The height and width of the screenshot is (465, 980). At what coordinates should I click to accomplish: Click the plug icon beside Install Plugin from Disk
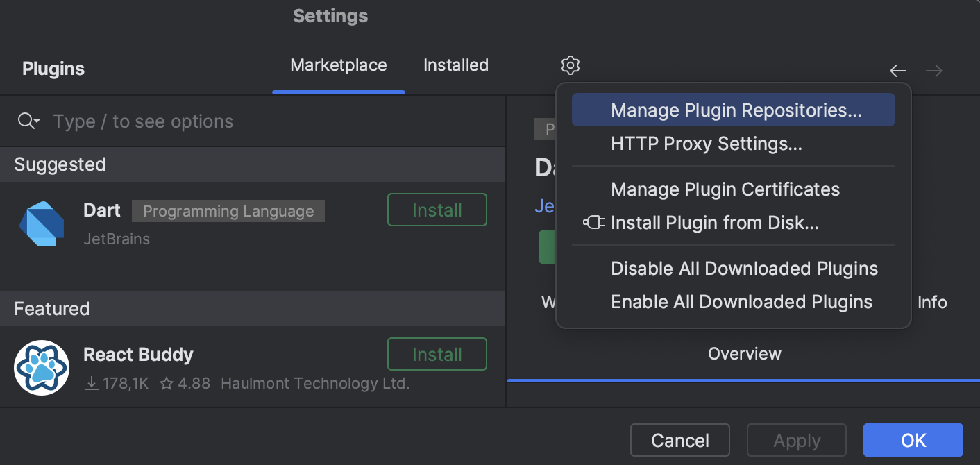[x=594, y=223]
